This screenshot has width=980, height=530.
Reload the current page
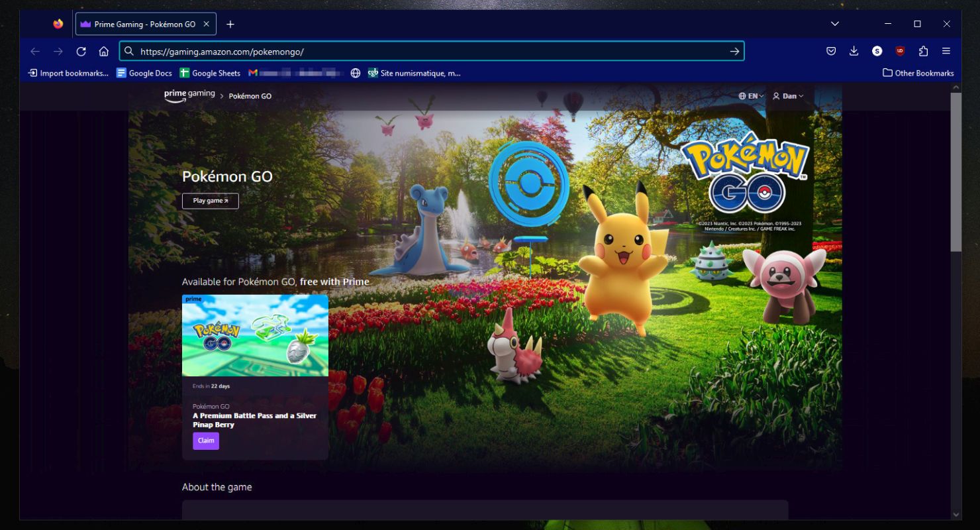[81, 51]
